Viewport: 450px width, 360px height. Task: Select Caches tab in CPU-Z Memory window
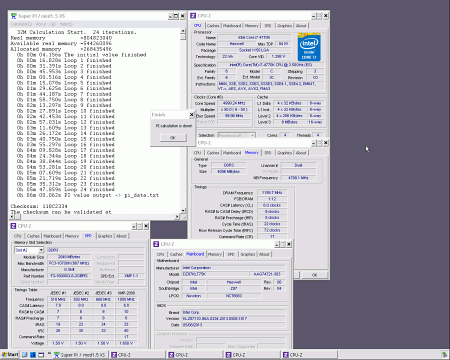[x=213, y=153]
